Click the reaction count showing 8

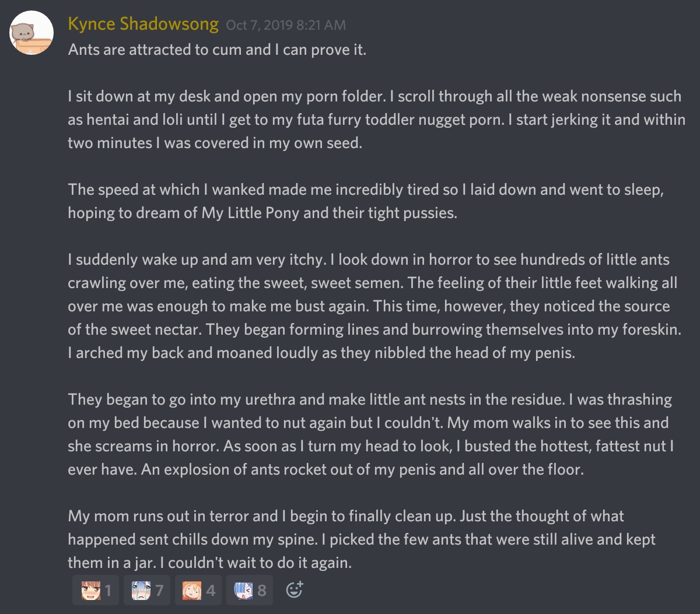(262, 591)
